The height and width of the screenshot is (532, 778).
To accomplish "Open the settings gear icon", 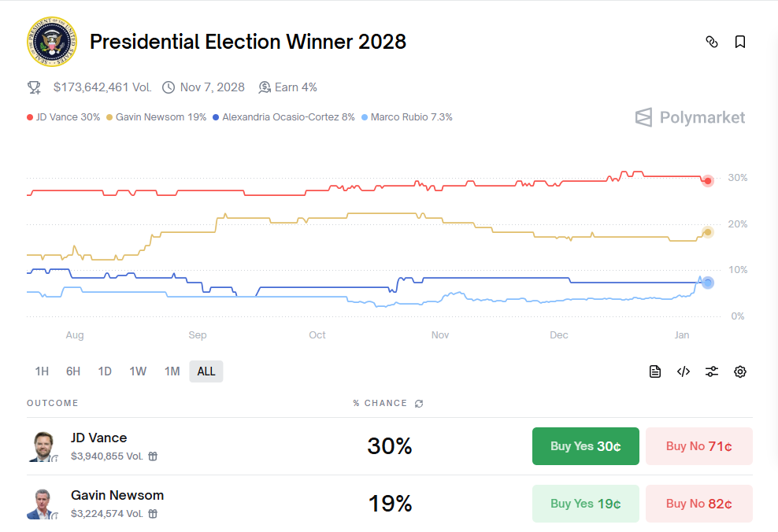I will [739, 371].
